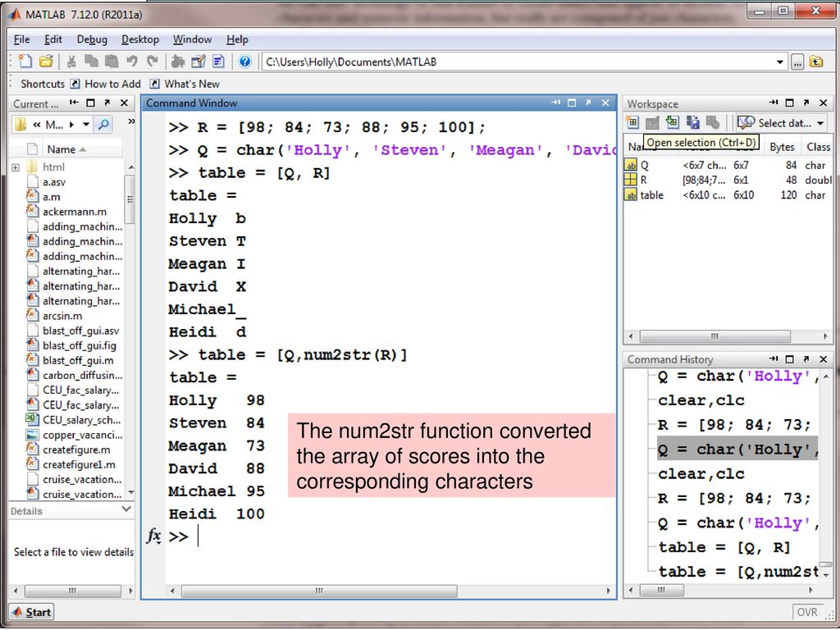
Task: Select createfigure.m in file list
Action: (76, 450)
